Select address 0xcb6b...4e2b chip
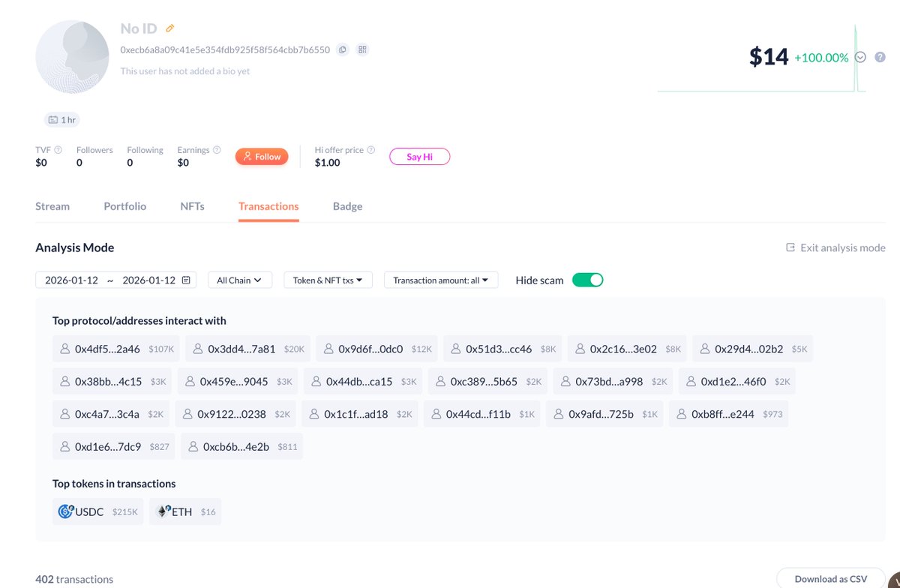The width and height of the screenshot is (900, 588). click(x=241, y=446)
